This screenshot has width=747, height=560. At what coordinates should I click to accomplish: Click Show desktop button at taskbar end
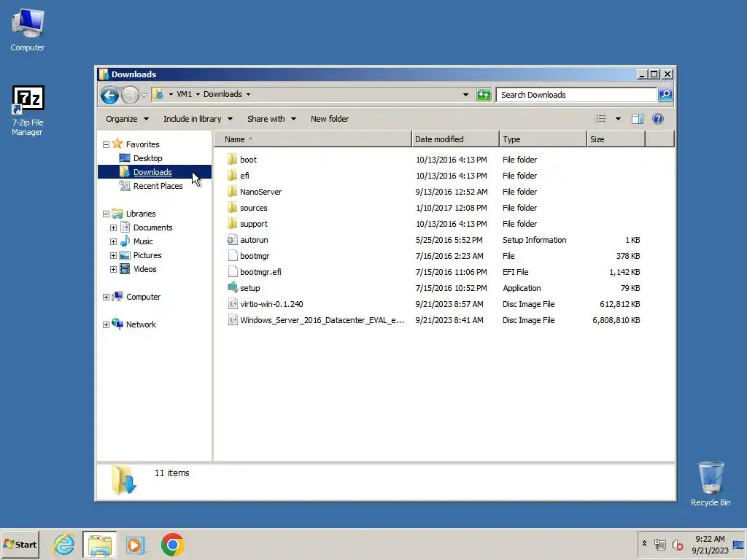[739, 545]
